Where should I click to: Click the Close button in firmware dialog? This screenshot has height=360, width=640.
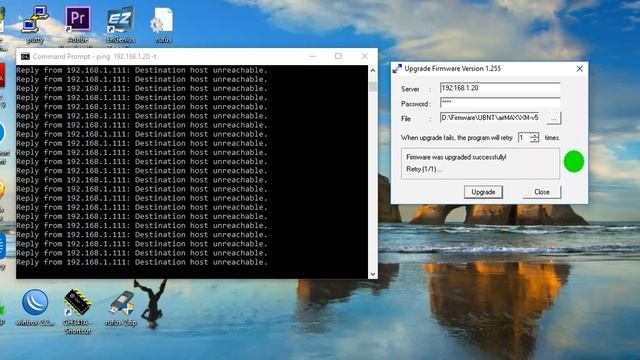pos(542,192)
